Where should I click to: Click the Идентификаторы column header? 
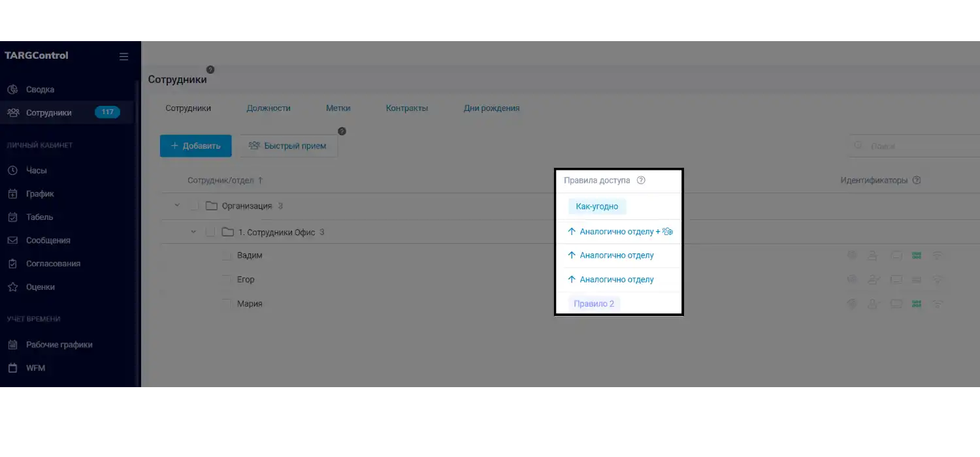click(x=874, y=180)
